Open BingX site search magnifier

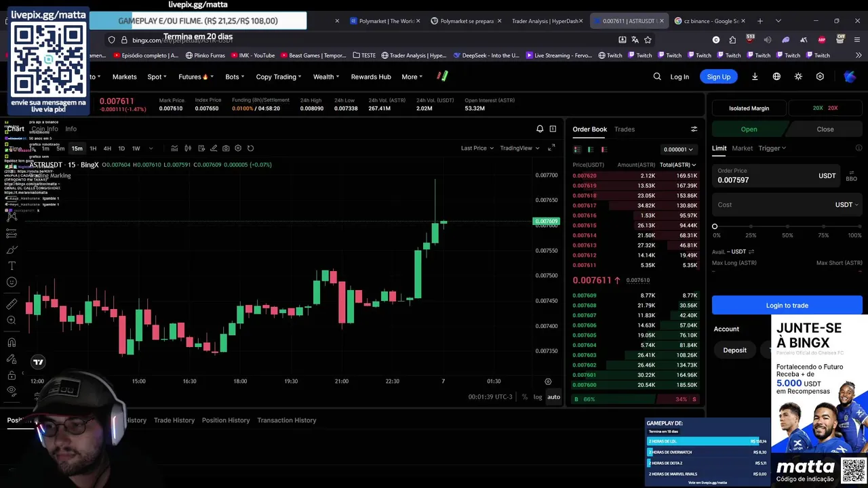[657, 77]
